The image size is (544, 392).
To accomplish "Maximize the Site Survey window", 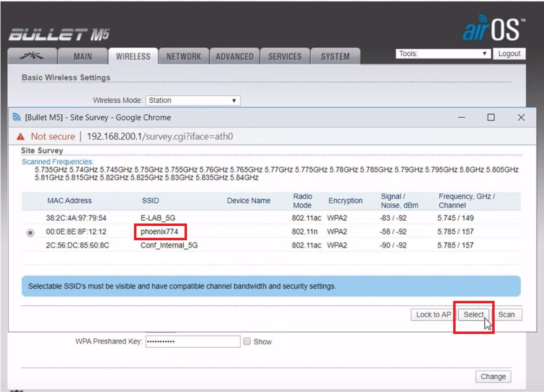I will pyautogui.click(x=491, y=117).
